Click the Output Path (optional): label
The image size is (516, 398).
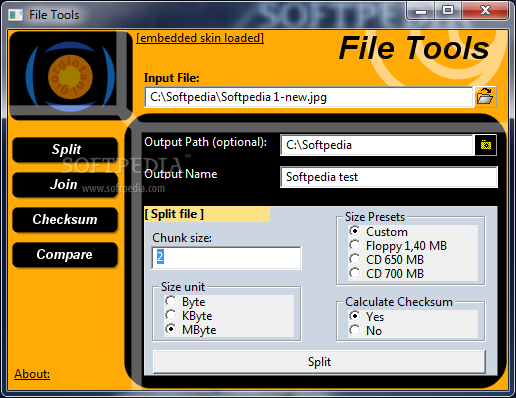206,142
